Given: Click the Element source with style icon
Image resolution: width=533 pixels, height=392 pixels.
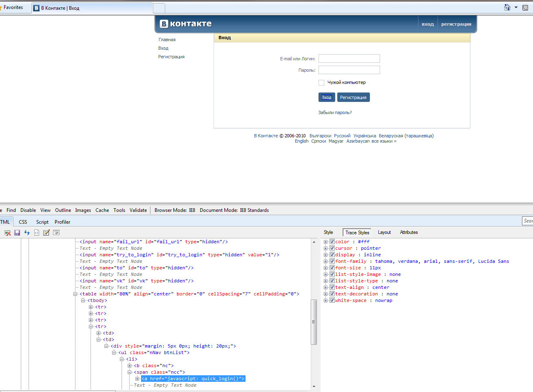Looking at the screenshot, I should coord(37,233).
